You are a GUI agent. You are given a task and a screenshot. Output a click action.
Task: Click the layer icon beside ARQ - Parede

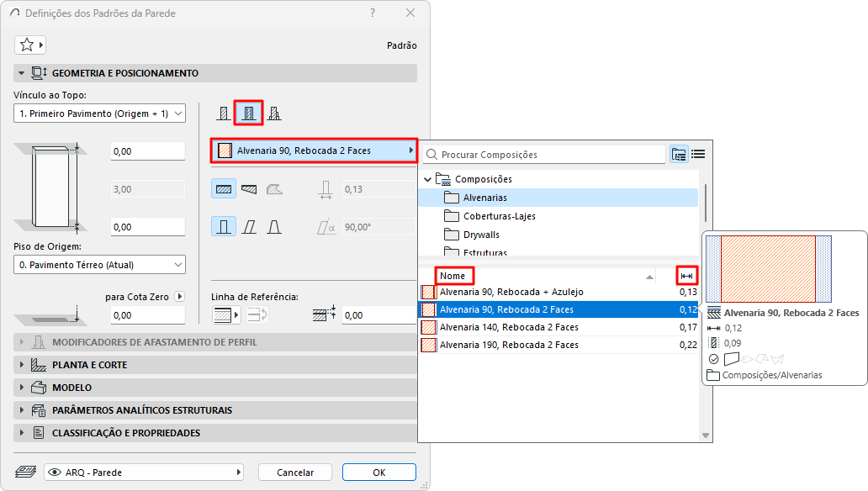tap(25, 473)
